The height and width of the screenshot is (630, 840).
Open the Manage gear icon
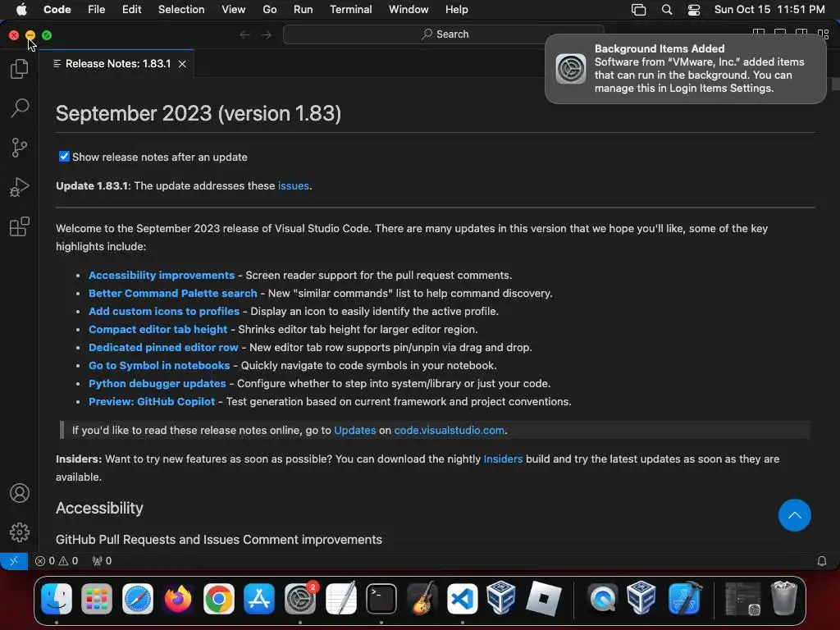coord(20,532)
